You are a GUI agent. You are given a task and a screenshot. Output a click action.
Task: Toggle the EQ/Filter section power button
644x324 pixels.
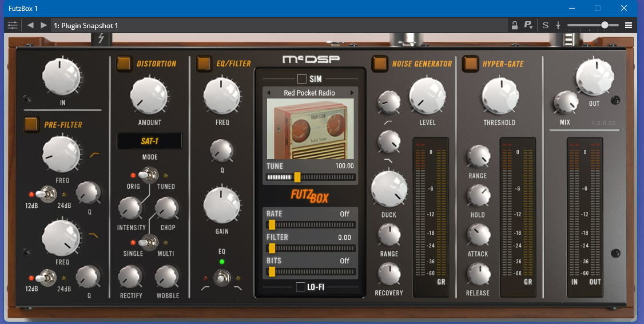point(203,64)
